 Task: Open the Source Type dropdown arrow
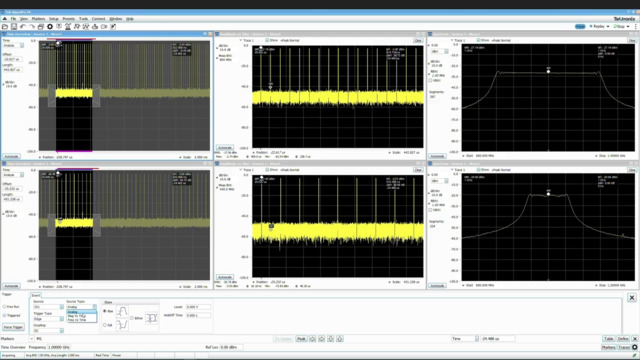pyautogui.click(x=95, y=307)
